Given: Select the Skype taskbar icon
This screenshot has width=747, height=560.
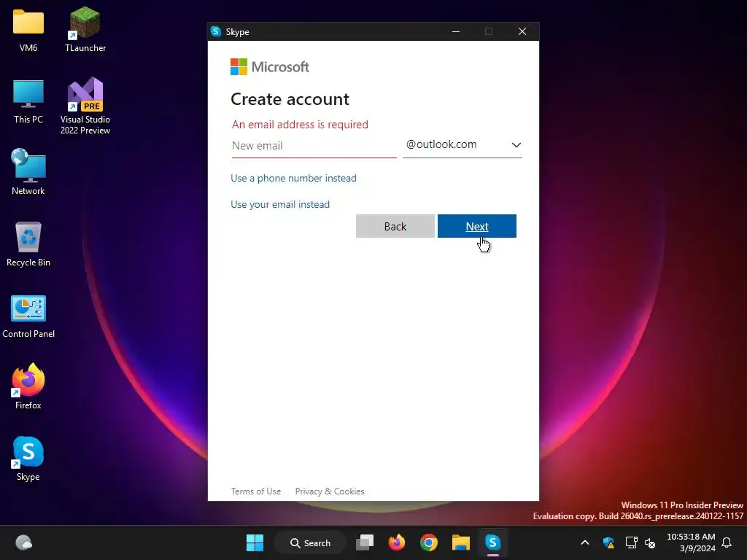Looking at the screenshot, I should coord(492,542).
